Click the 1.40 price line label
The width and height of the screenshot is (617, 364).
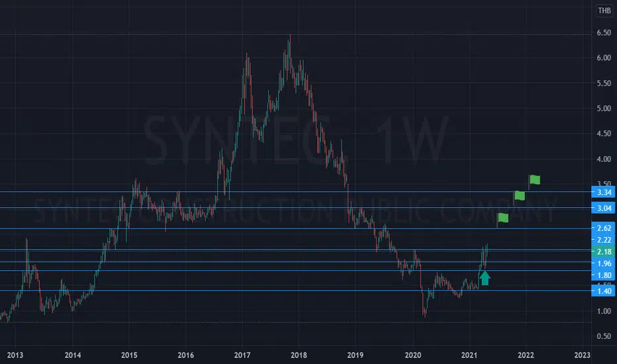click(604, 291)
